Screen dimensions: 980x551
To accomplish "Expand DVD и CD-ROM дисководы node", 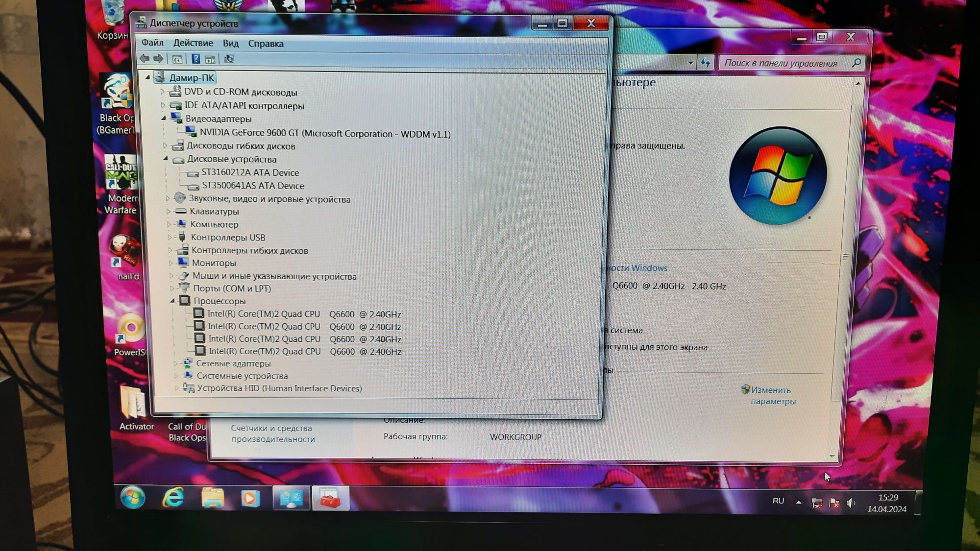I will (162, 92).
